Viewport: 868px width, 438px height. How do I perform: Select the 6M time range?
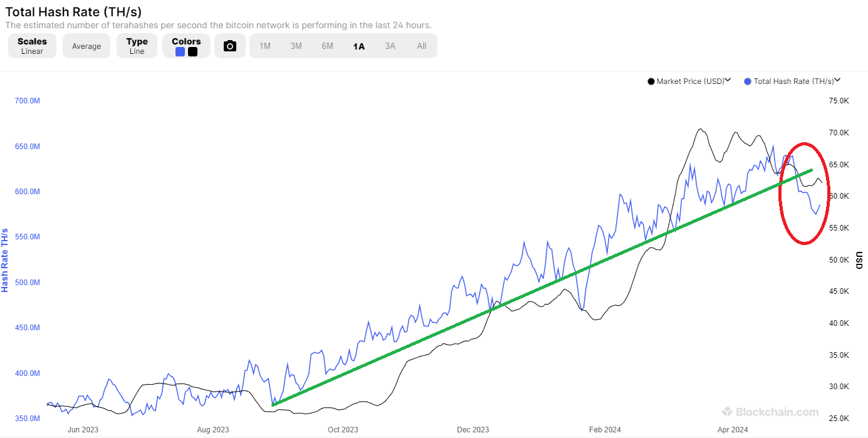pos(327,46)
